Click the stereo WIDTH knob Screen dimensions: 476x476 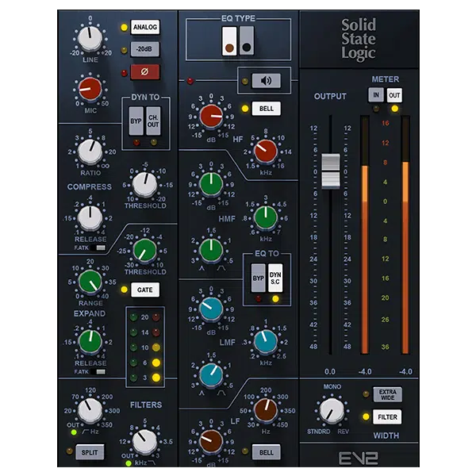332,411
